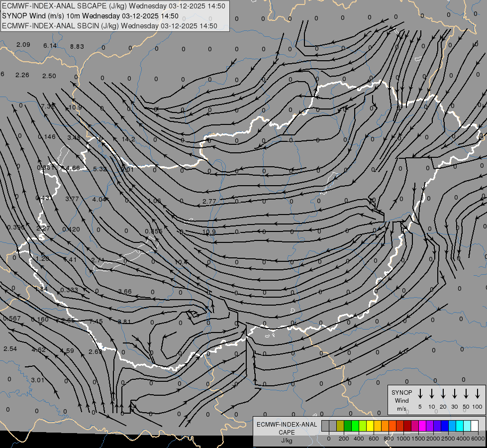Click the 5.32 map value

[100, 169]
